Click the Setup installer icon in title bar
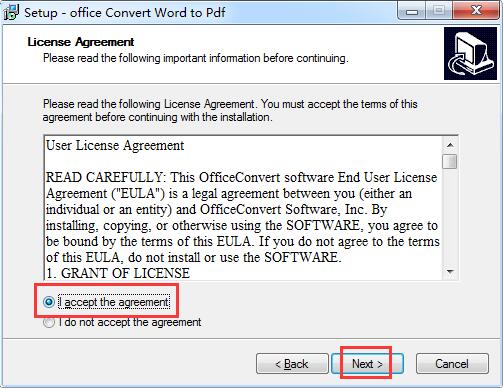The height and width of the screenshot is (388, 503). (x=11, y=13)
